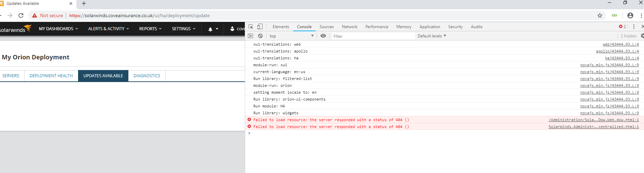Place cursor at console prompt
This screenshot has height=173, width=644.
tap(445, 133)
